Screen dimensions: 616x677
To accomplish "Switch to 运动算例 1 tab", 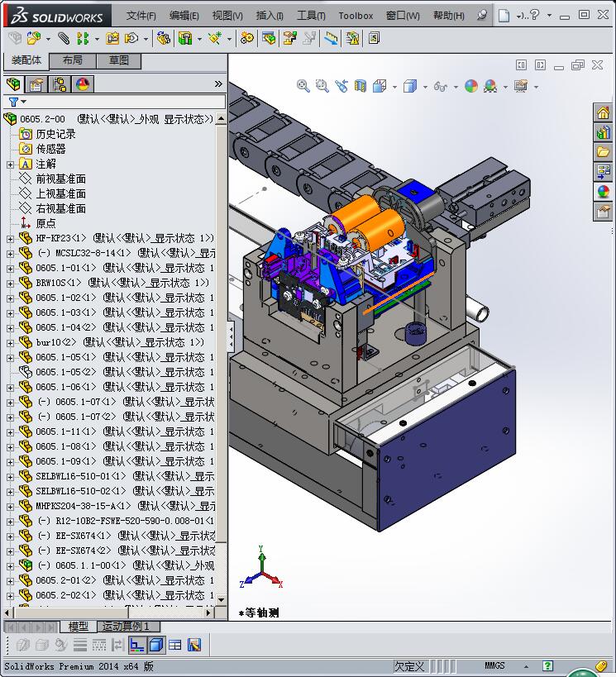I will click(x=128, y=626).
